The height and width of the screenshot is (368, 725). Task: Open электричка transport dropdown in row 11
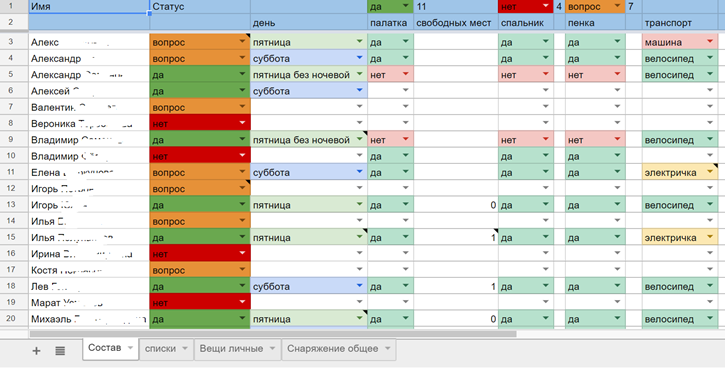click(x=710, y=172)
